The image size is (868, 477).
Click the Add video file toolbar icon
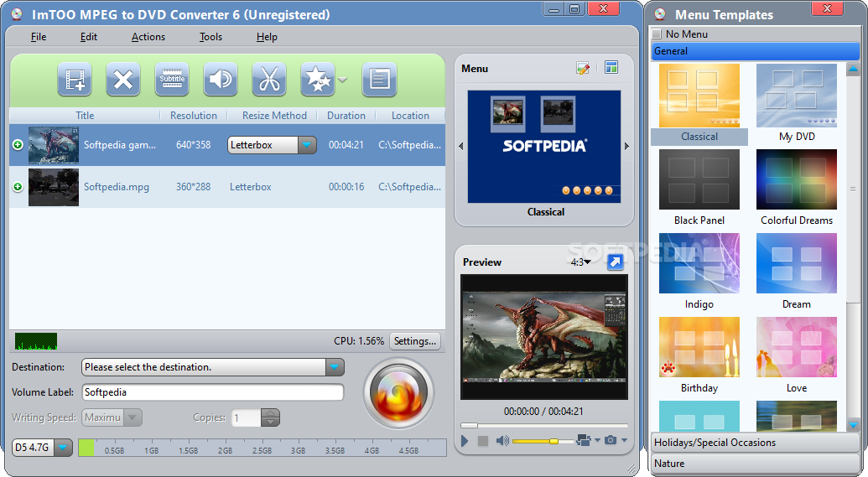tap(75, 79)
